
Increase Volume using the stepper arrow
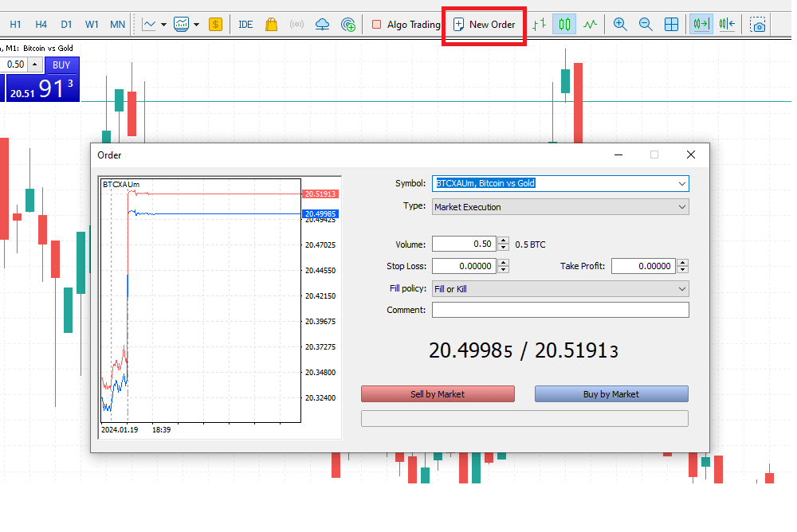point(502,241)
